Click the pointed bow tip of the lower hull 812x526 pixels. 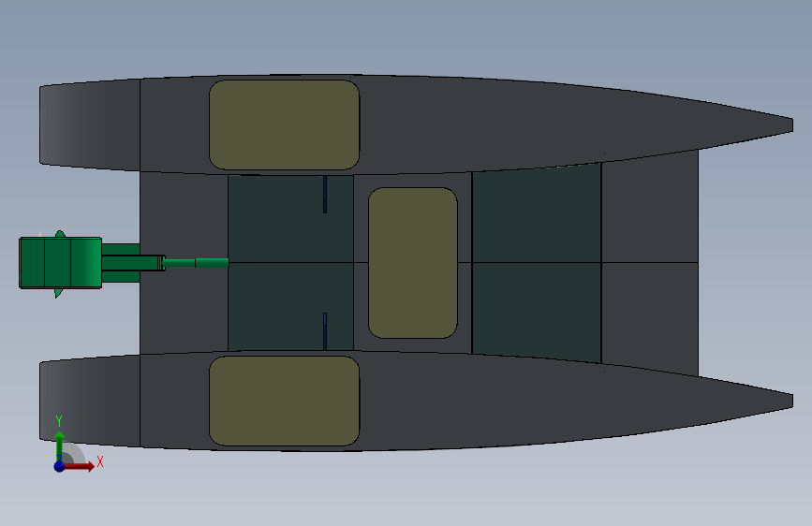click(x=790, y=401)
